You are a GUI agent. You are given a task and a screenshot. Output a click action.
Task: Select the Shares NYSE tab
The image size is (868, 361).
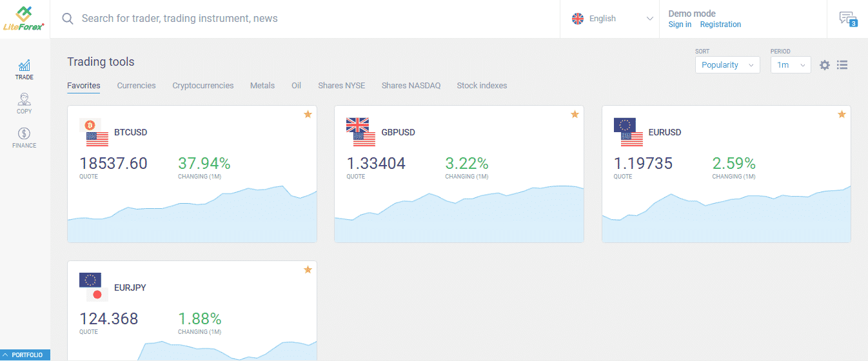tap(341, 85)
